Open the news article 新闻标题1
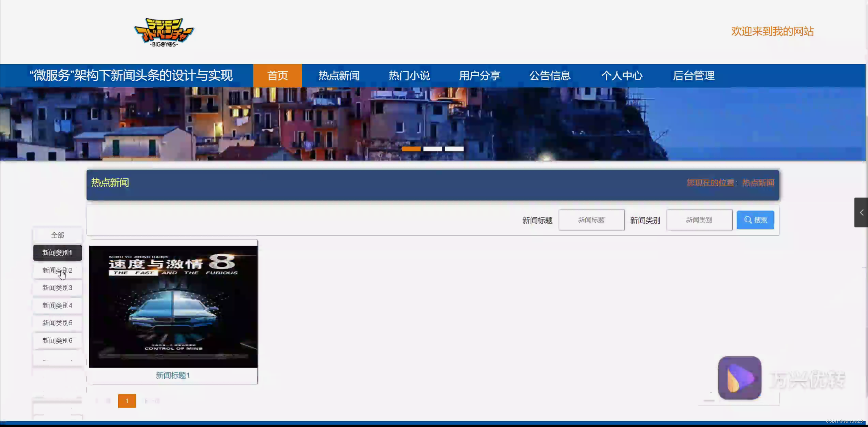Image resolution: width=868 pixels, height=427 pixels. (x=173, y=375)
